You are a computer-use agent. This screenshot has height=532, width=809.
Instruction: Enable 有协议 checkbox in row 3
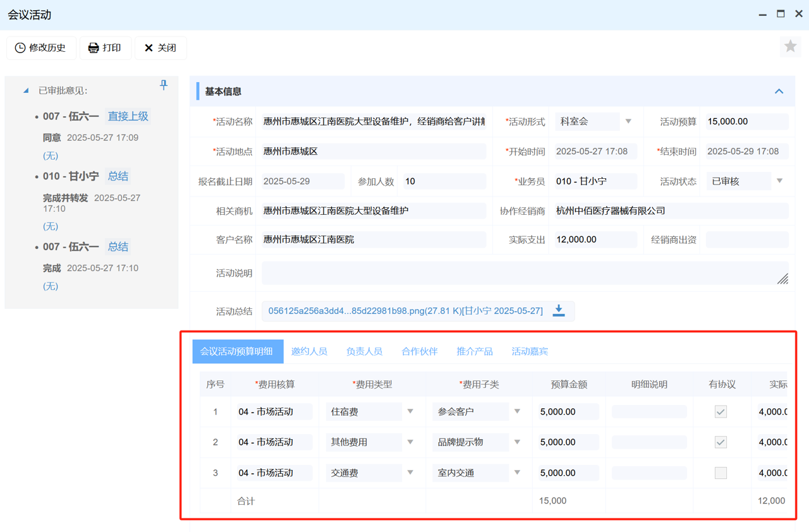coord(721,473)
